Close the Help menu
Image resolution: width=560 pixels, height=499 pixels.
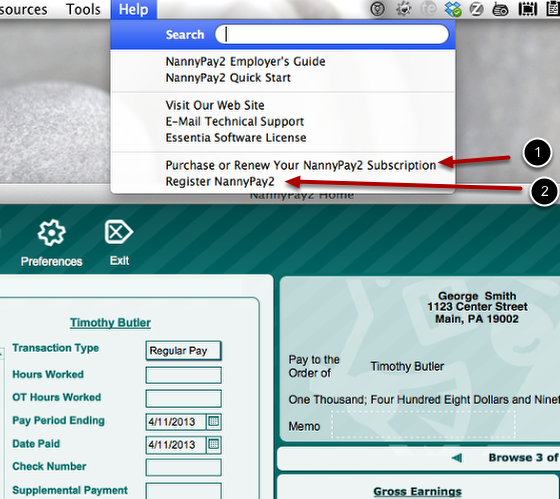coord(134,9)
